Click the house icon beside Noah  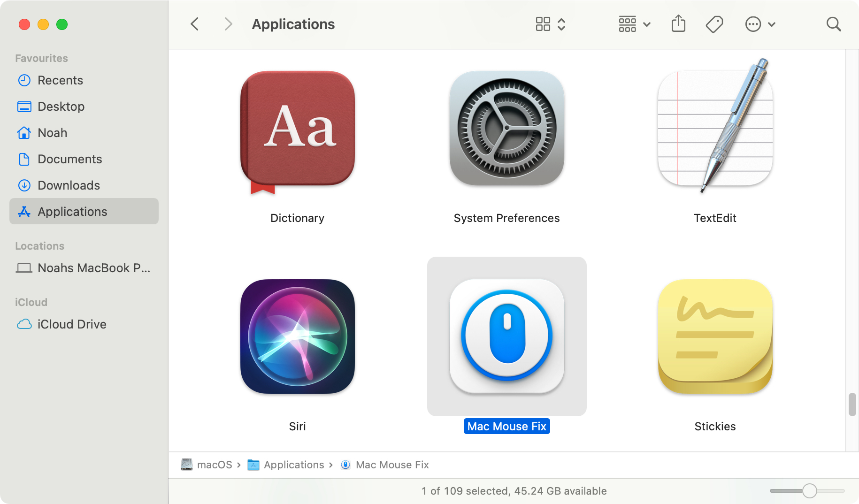[24, 133]
